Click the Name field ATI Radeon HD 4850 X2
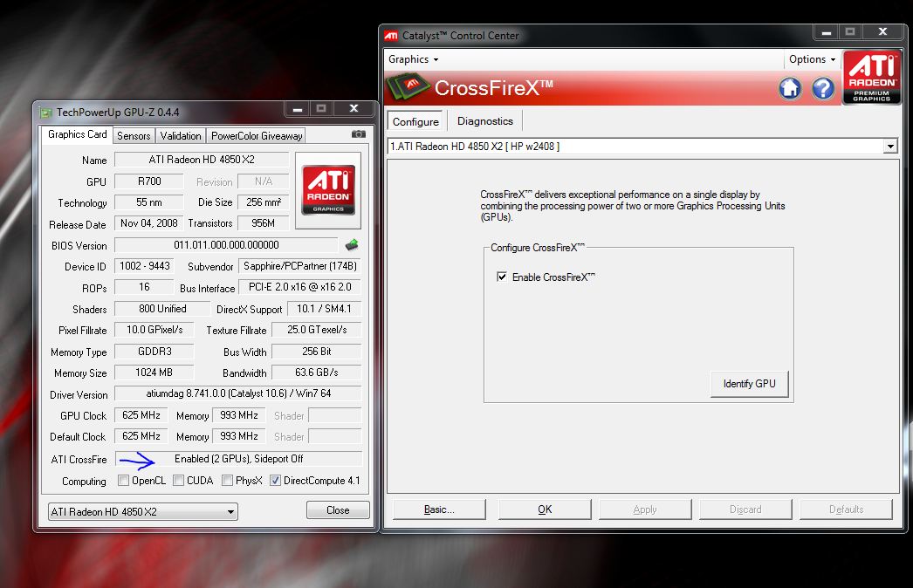The height and width of the screenshot is (588, 913). tap(202, 160)
